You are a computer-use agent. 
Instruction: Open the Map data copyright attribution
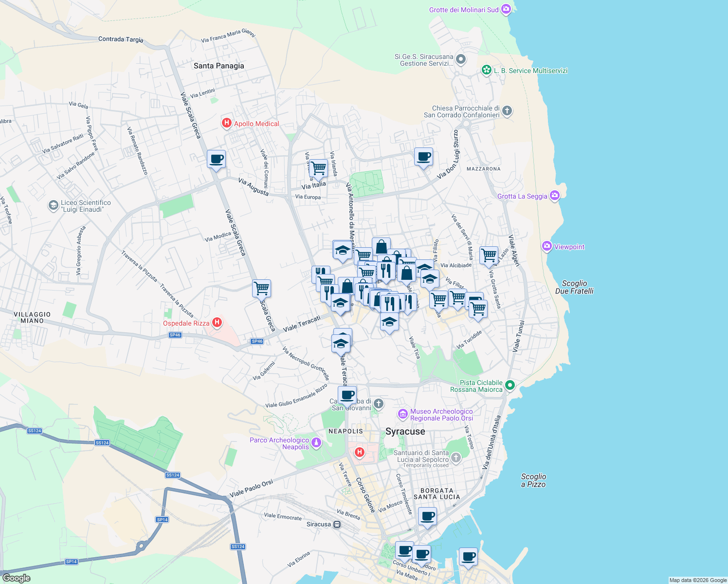(698, 580)
